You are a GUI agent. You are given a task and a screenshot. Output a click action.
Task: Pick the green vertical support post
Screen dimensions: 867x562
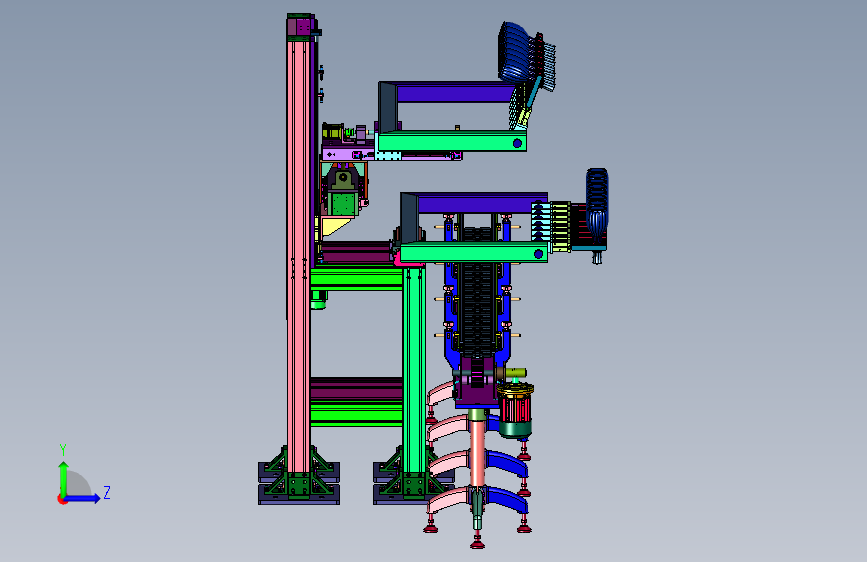coord(413,370)
